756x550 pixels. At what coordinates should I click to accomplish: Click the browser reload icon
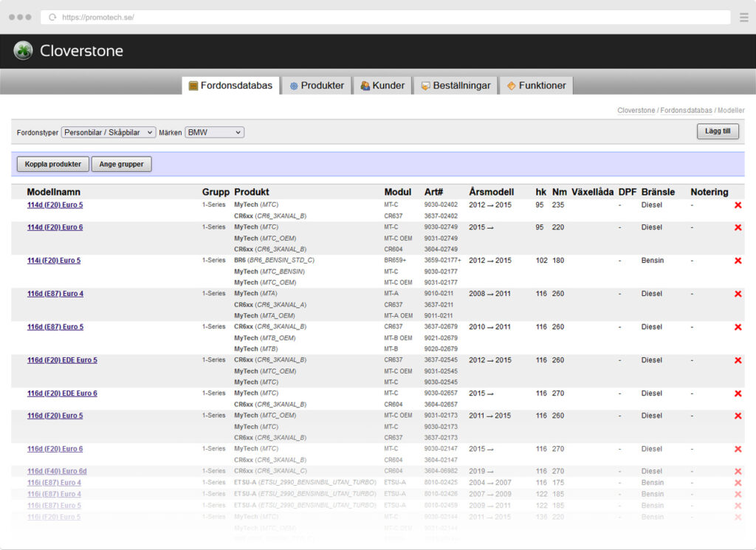coord(52,18)
